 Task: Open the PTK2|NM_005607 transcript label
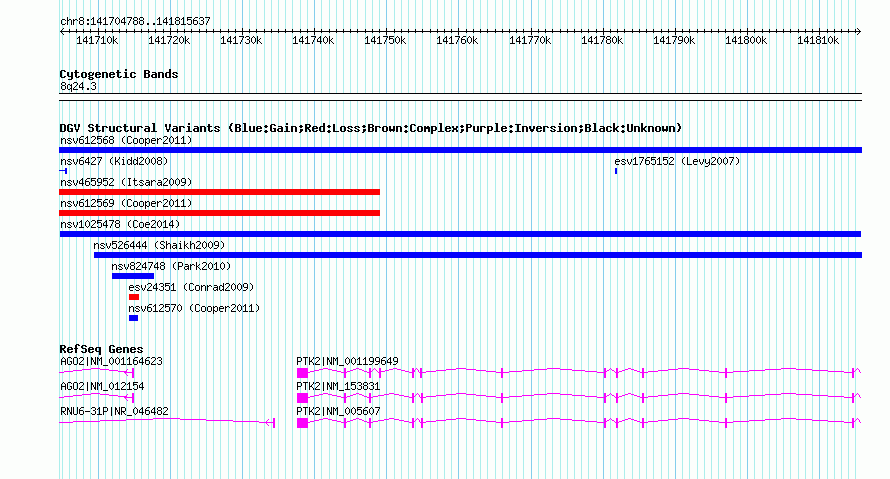point(338,411)
